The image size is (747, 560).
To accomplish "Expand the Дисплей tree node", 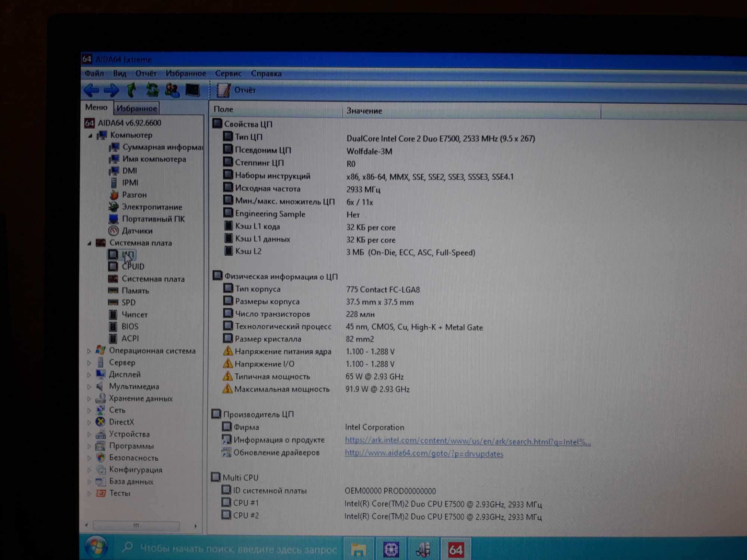I will tap(89, 374).
